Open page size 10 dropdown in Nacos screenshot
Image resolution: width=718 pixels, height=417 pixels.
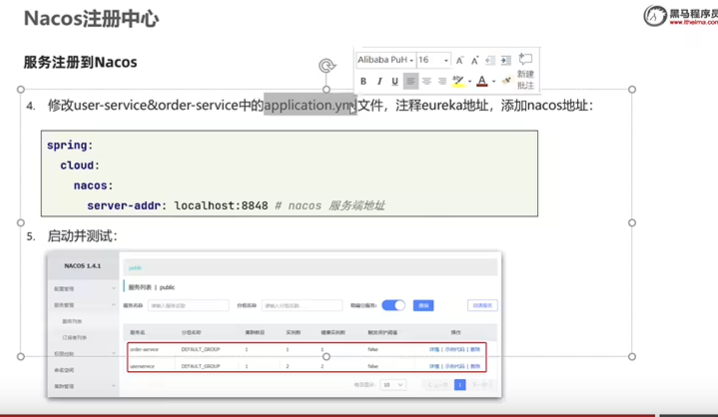point(393,385)
